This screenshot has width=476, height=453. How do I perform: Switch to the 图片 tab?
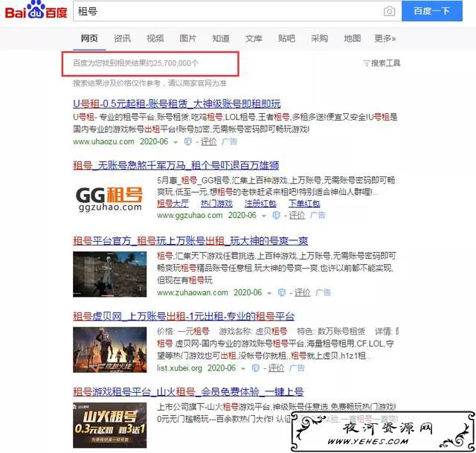tap(188, 38)
